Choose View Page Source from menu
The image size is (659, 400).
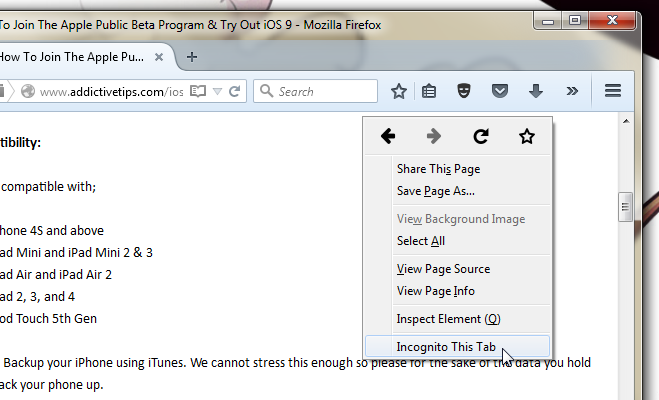(x=443, y=269)
